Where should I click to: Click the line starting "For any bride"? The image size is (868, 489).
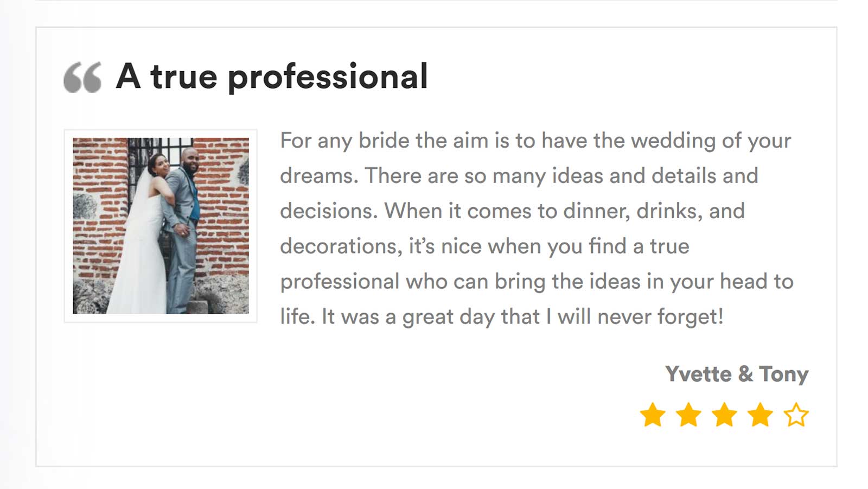point(535,141)
